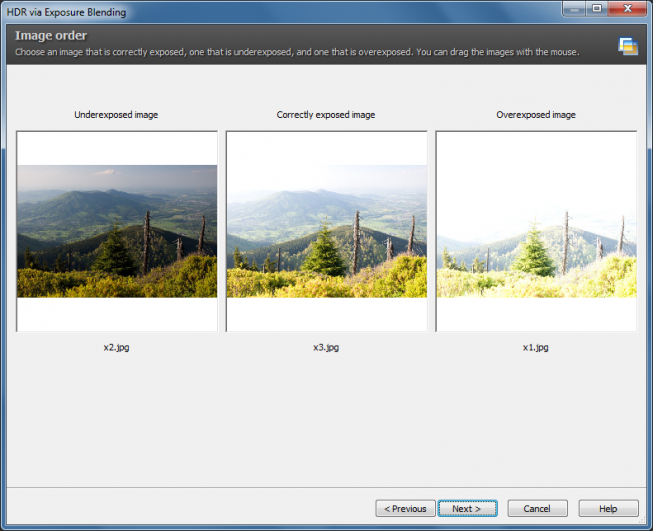Click the "Correctly exposed image" label
Image resolution: width=653 pixels, height=531 pixels.
point(326,115)
